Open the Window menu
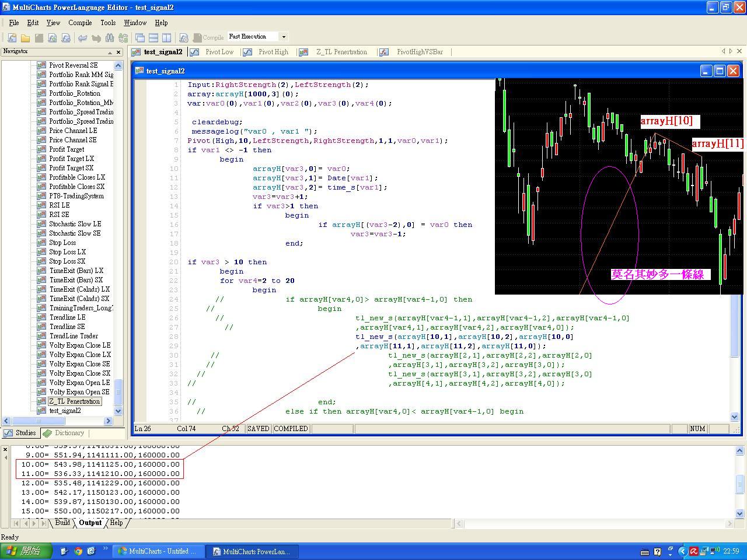 click(135, 23)
